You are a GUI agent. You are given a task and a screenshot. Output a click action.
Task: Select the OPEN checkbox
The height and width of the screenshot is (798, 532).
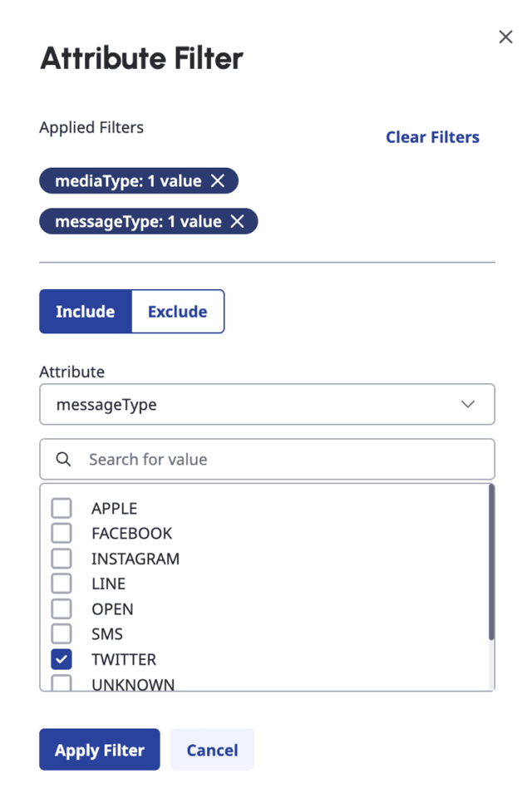(x=62, y=608)
